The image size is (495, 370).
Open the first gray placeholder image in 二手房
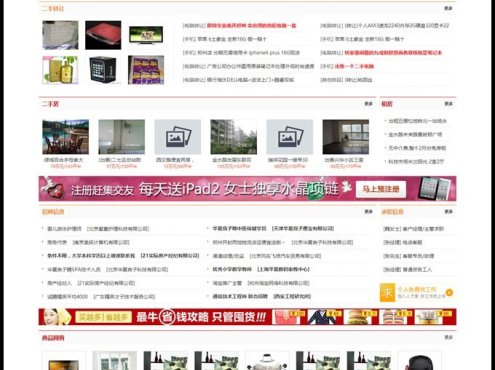click(x=177, y=137)
